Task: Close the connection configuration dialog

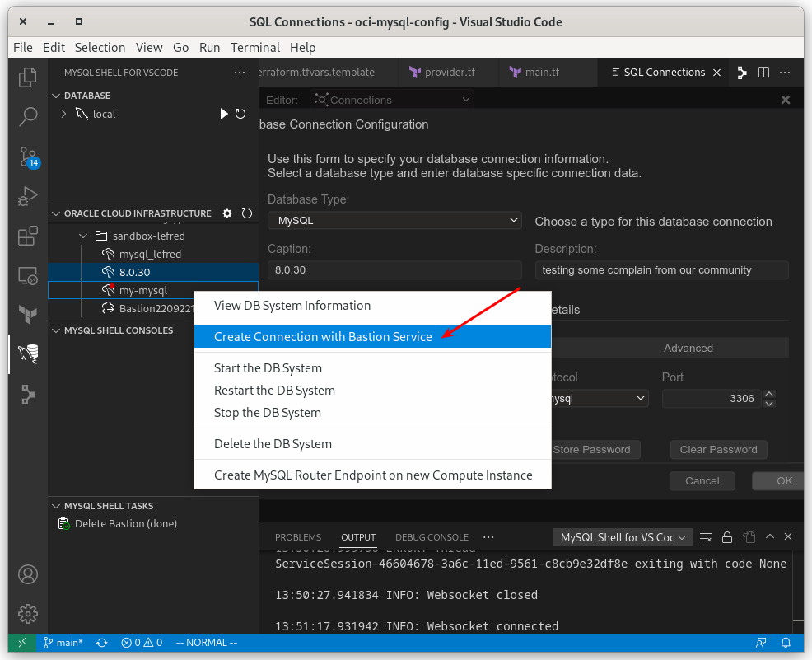Action: 785,100
